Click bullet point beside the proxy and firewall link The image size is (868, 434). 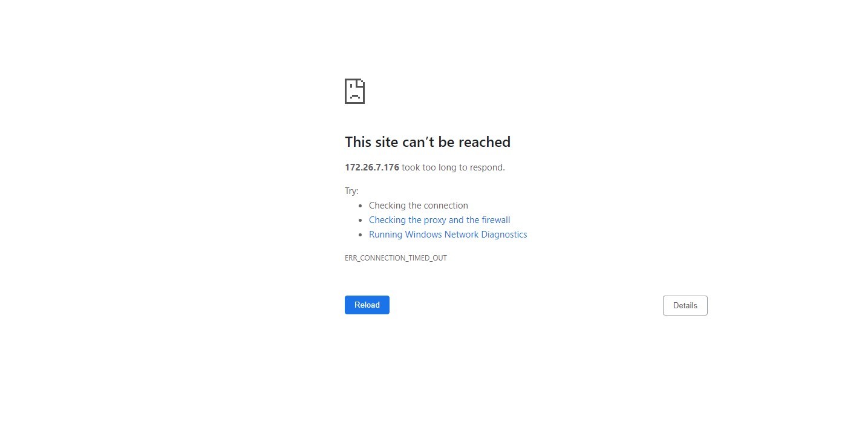point(361,221)
